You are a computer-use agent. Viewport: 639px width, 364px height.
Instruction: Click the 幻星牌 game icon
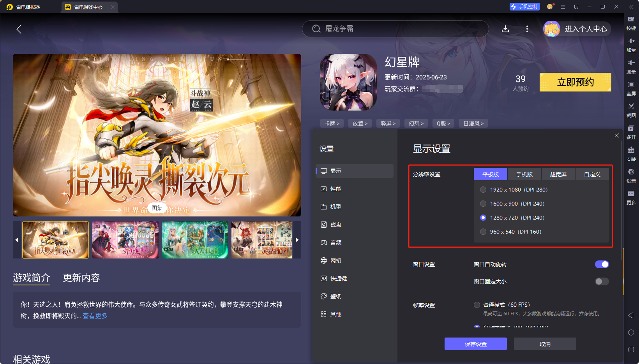[348, 82]
